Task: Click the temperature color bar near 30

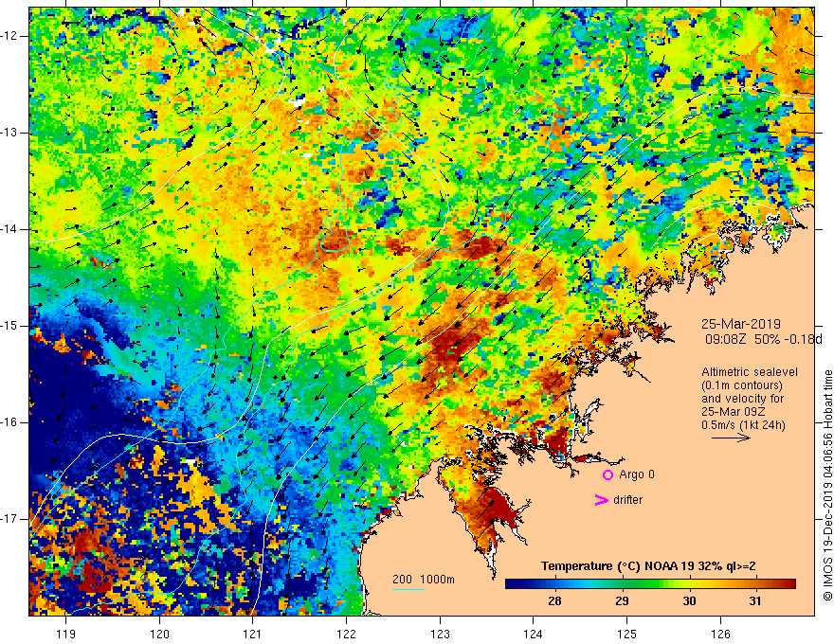Action: (x=689, y=584)
